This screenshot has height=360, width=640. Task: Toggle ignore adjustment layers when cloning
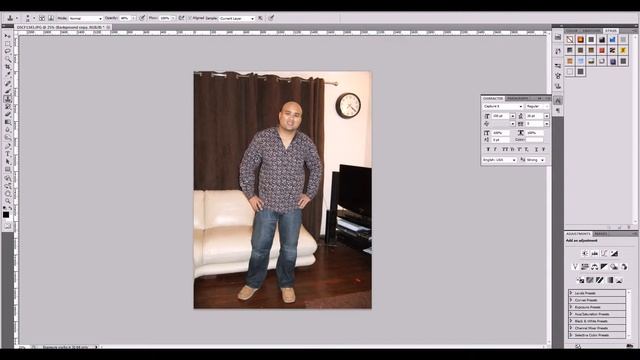click(x=260, y=18)
